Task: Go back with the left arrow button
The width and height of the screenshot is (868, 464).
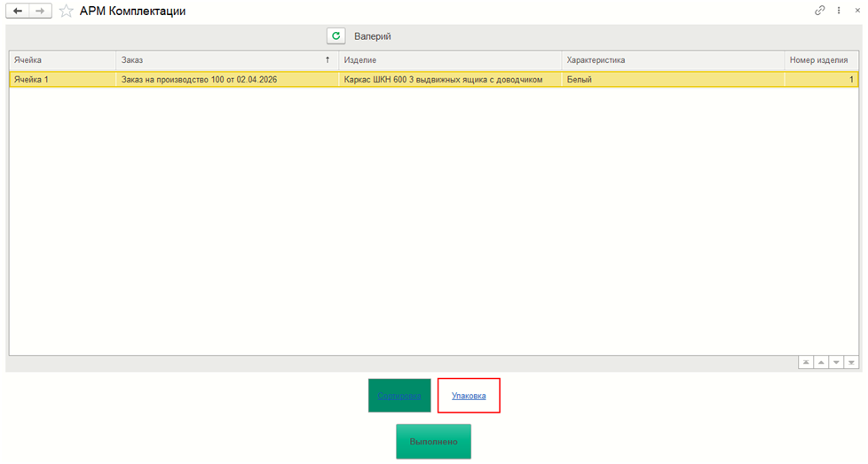Action: pos(18,11)
